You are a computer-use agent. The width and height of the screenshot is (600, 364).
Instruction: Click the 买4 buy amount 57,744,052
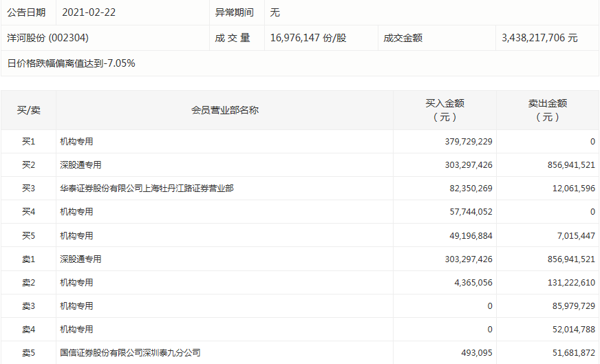pyautogui.click(x=471, y=212)
